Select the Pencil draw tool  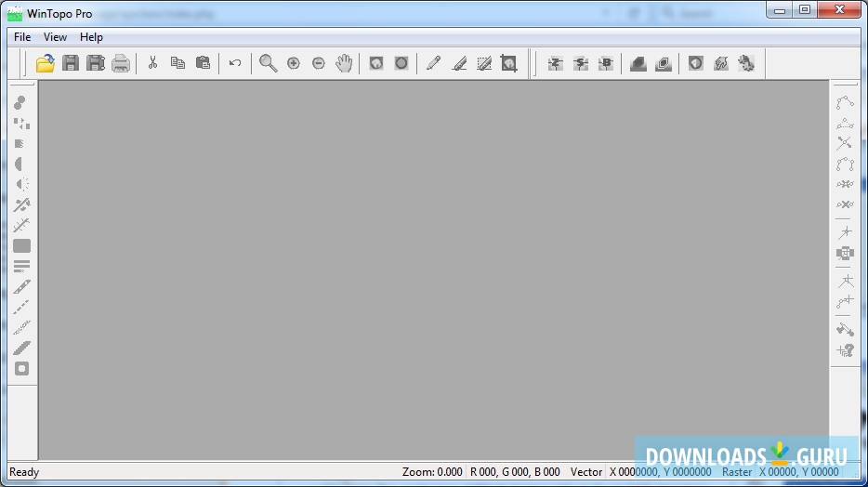[x=433, y=63]
